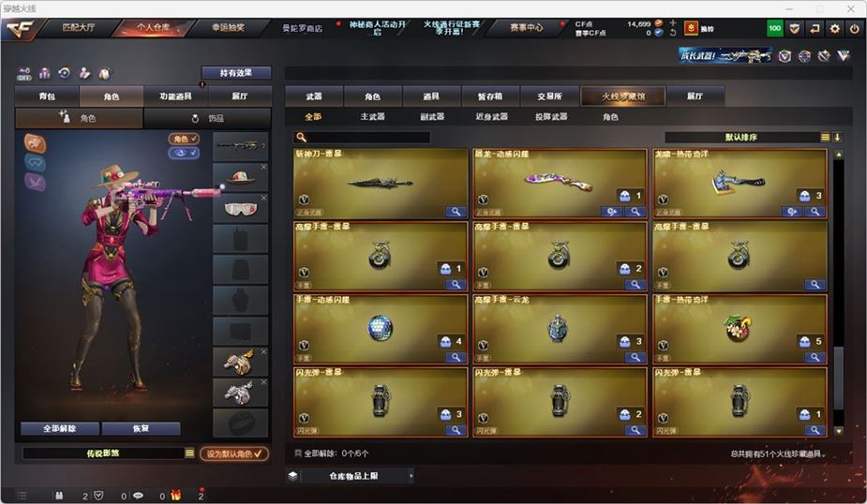Switch to the 交易所 tab

tap(549, 96)
